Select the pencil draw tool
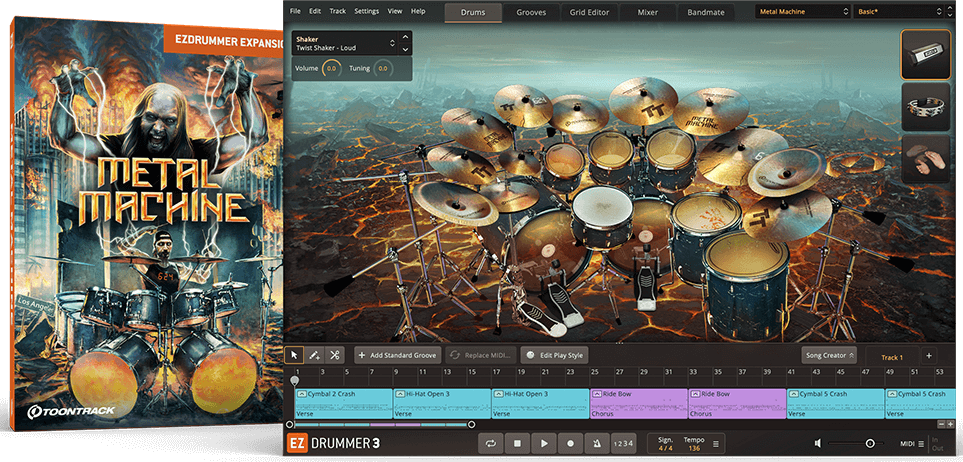Image resolution: width=963 pixels, height=462 pixels. point(314,355)
